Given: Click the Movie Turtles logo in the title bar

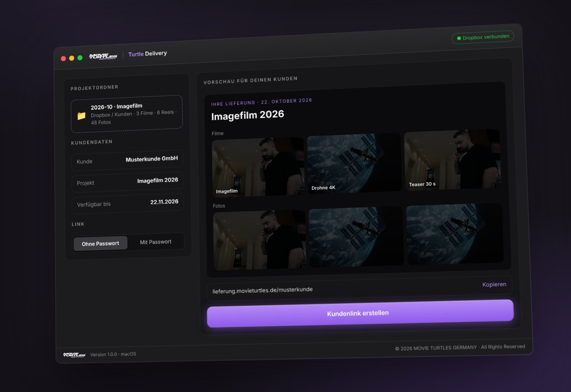Looking at the screenshot, I should [x=103, y=57].
